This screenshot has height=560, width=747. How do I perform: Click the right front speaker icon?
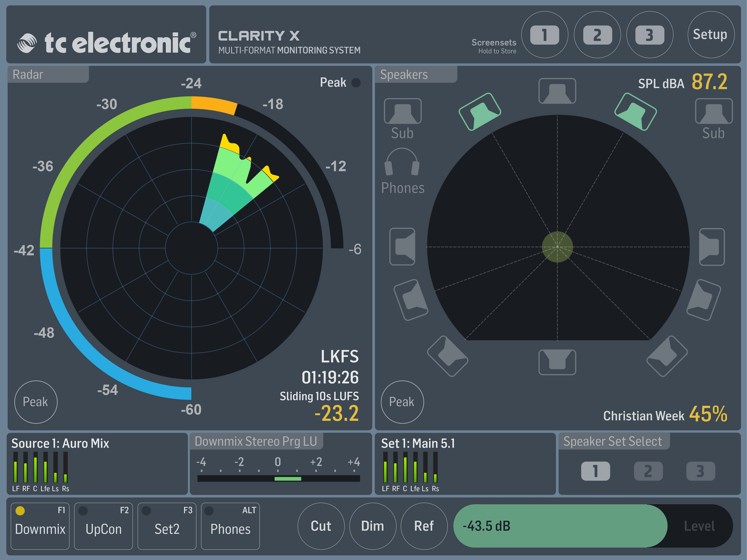pyautogui.click(x=635, y=112)
